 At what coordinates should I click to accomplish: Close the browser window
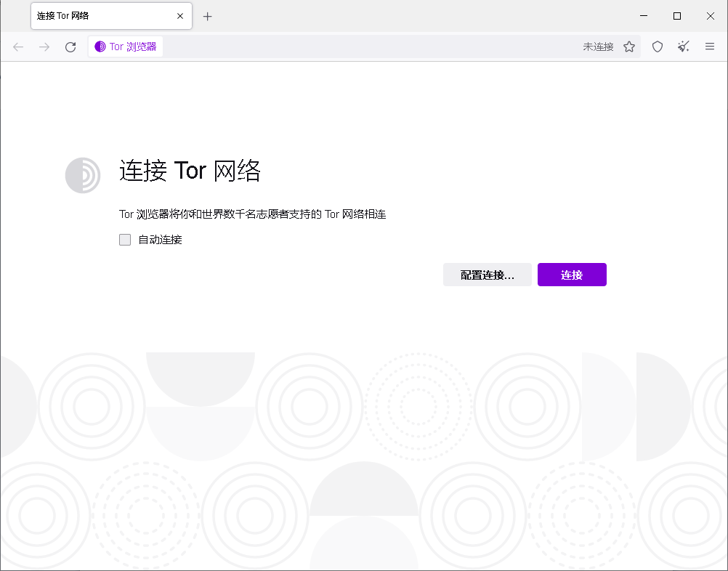click(x=711, y=16)
